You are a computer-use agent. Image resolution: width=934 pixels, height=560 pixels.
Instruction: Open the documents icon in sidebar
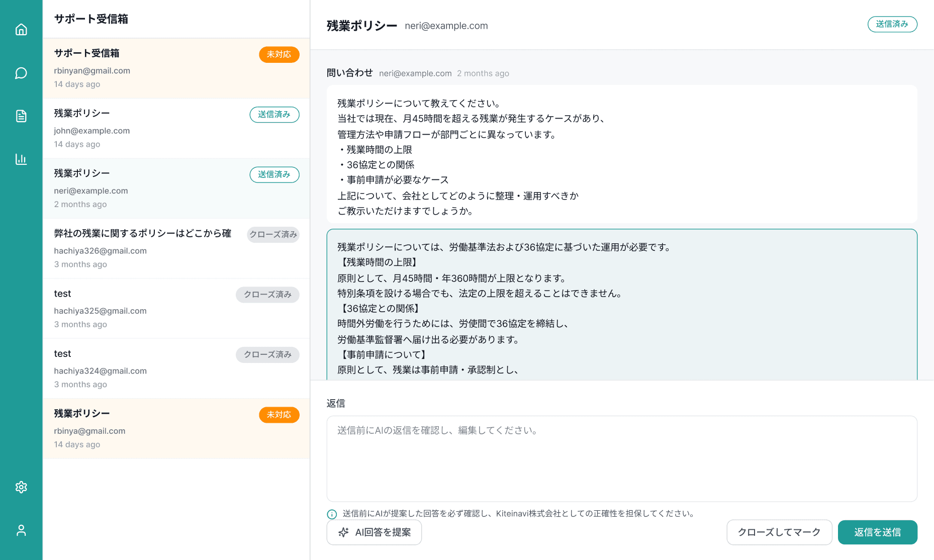pos(21,116)
